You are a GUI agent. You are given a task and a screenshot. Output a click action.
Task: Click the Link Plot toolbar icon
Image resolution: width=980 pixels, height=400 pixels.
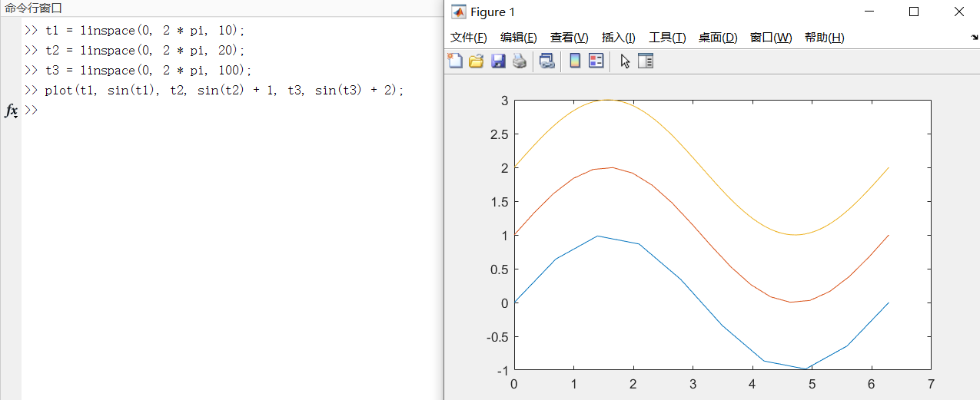pyautogui.click(x=546, y=61)
